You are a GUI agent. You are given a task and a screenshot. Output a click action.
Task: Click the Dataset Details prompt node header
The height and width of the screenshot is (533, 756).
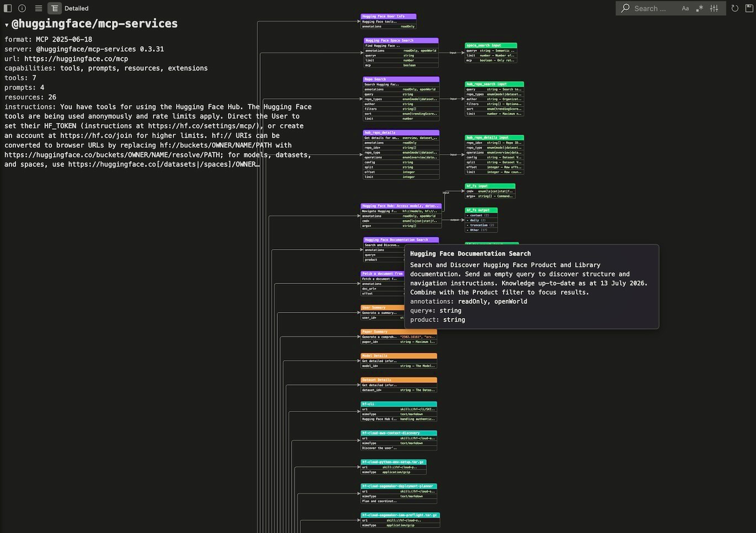[x=399, y=380]
